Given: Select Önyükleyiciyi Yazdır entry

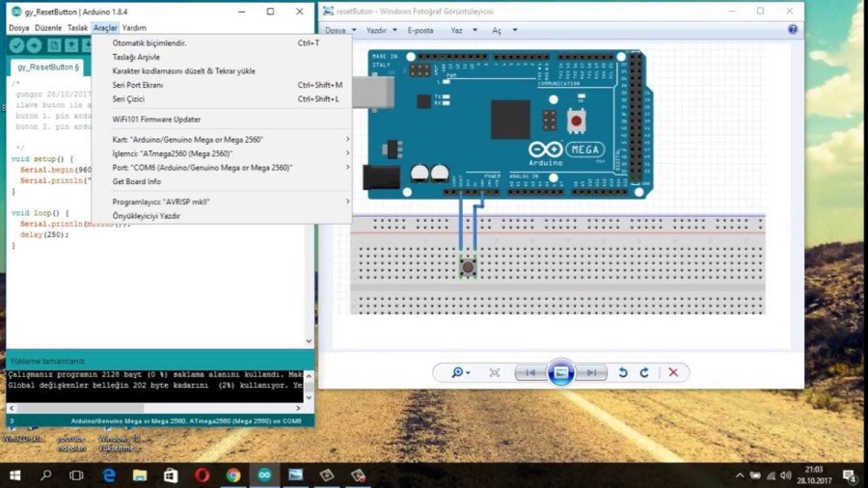Looking at the screenshot, I should pyautogui.click(x=222, y=216).
